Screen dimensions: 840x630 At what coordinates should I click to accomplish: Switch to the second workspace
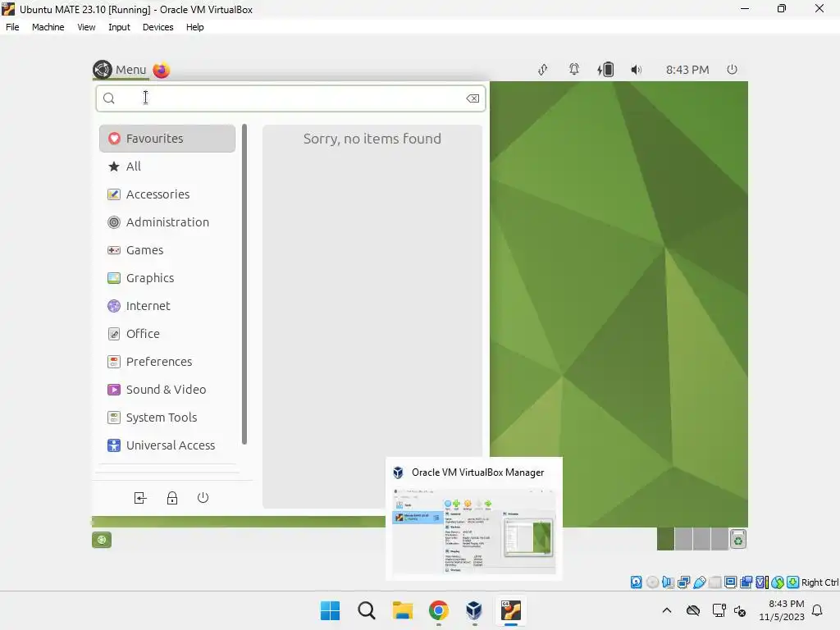pyautogui.click(x=683, y=539)
